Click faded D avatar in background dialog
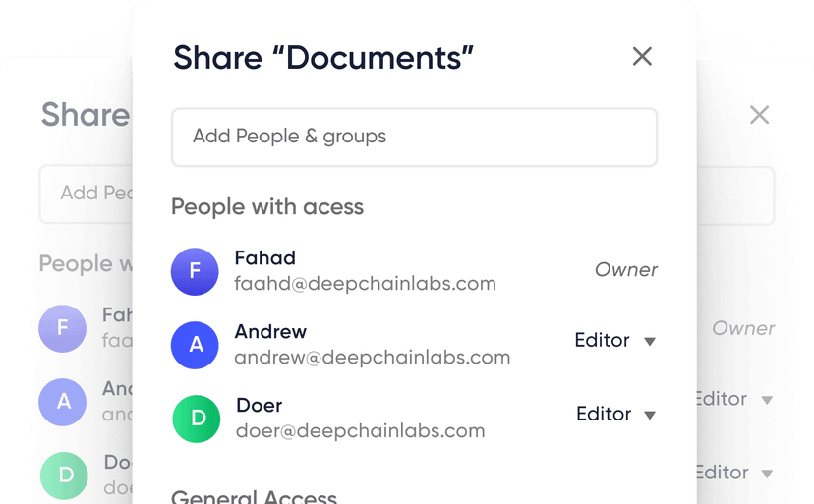The width and height of the screenshot is (814, 504). [x=64, y=476]
